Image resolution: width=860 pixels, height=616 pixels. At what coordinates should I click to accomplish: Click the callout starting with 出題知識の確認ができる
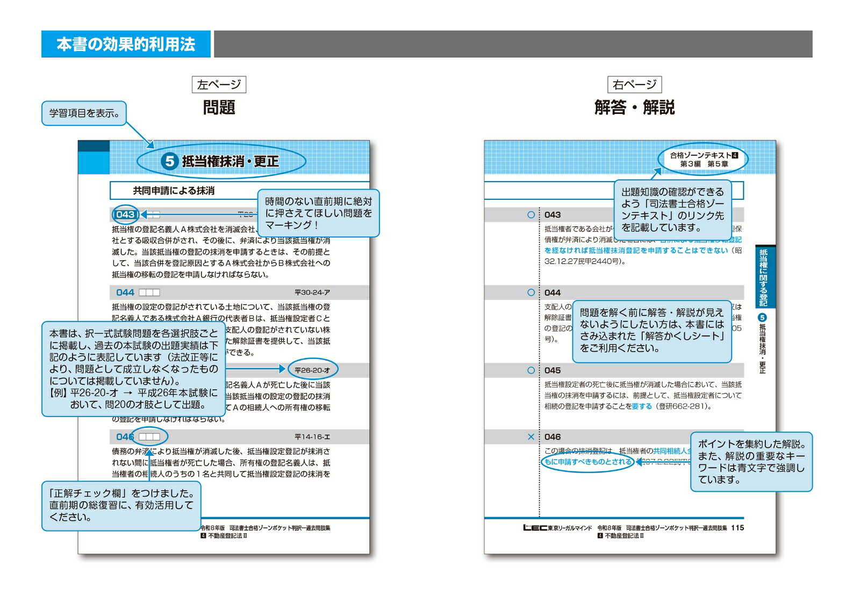(x=673, y=210)
